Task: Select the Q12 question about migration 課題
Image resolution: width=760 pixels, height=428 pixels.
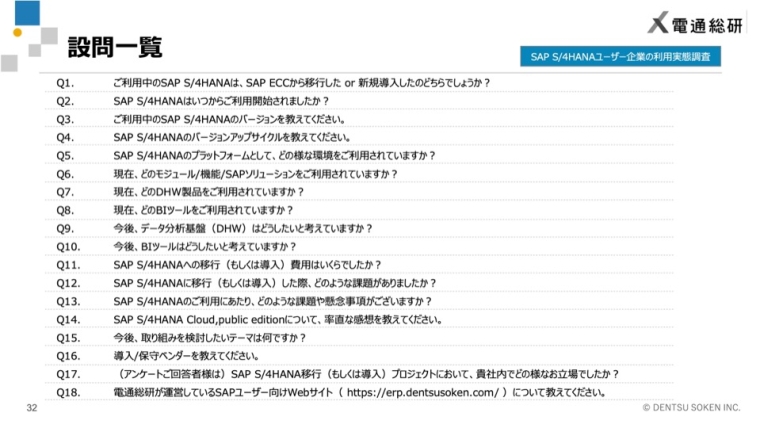Action: (x=275, y=283)
